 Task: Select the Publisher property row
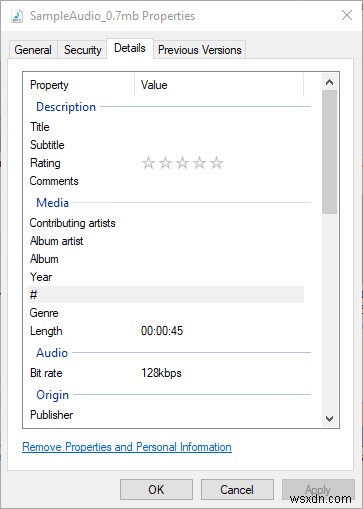point(166,415)
